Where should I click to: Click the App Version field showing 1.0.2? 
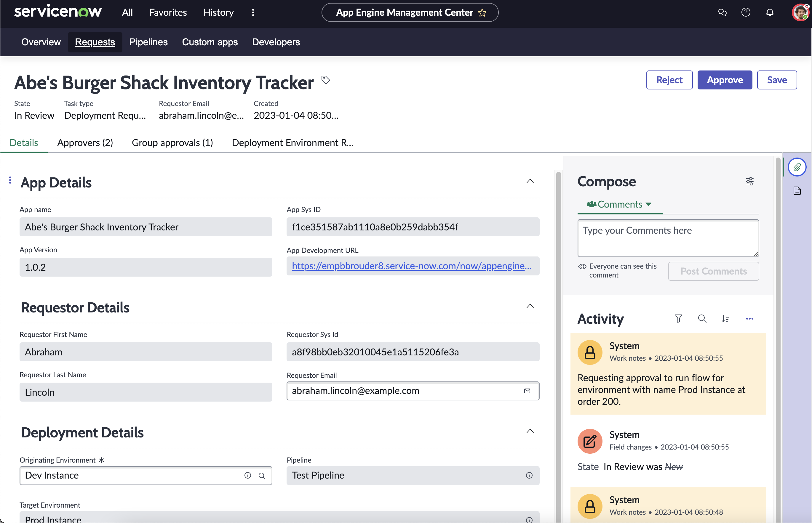point(146,267)
